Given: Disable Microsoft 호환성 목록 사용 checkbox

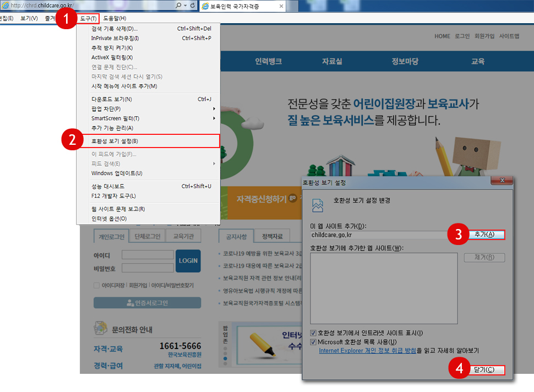Looking at the screenshot, I should (x=313, y=342).
